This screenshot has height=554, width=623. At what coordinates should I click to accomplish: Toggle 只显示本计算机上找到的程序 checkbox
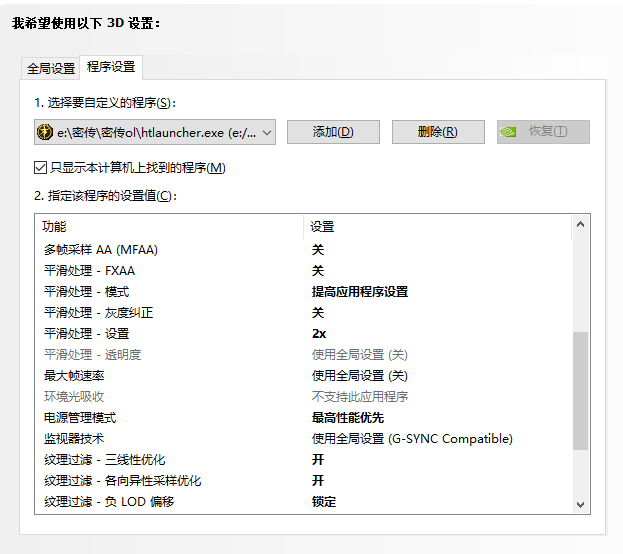(x=41, y=168)
